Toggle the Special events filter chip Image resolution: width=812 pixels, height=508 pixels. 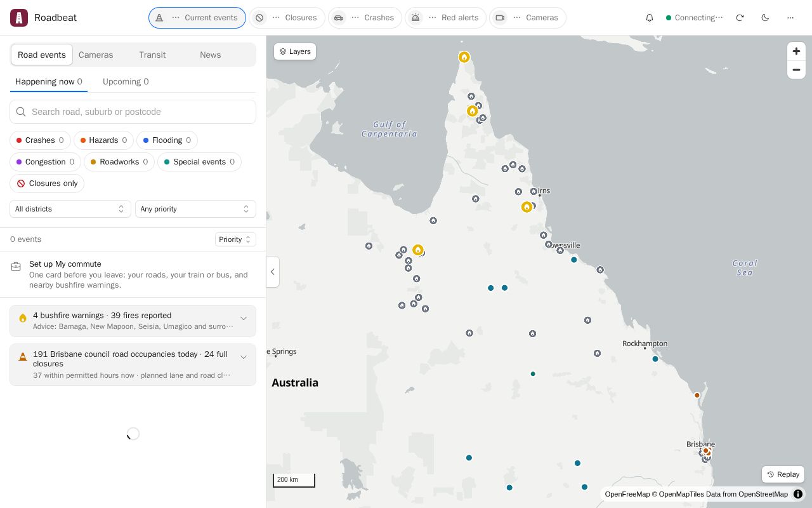pyautogui.click(x=199, y=162)
